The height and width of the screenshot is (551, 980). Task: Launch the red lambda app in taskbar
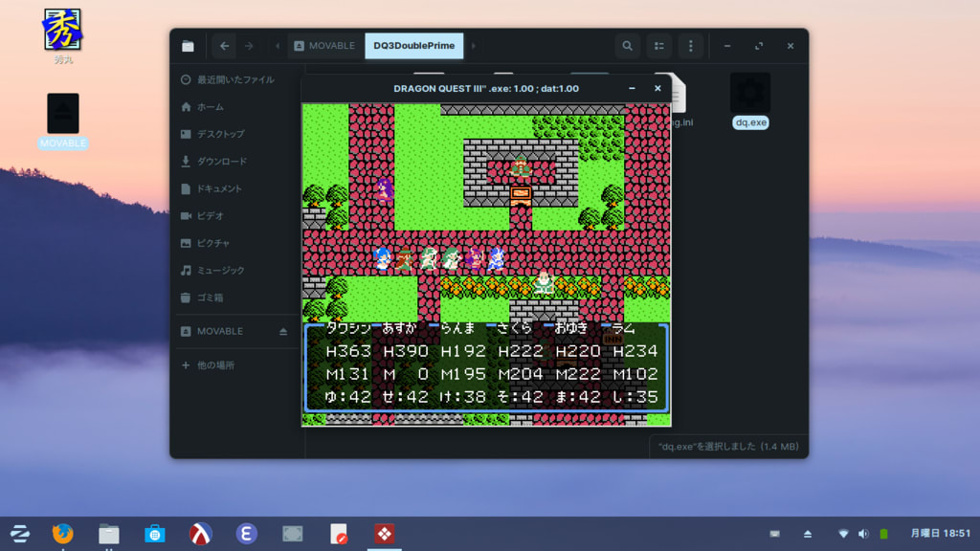(201, 534)
